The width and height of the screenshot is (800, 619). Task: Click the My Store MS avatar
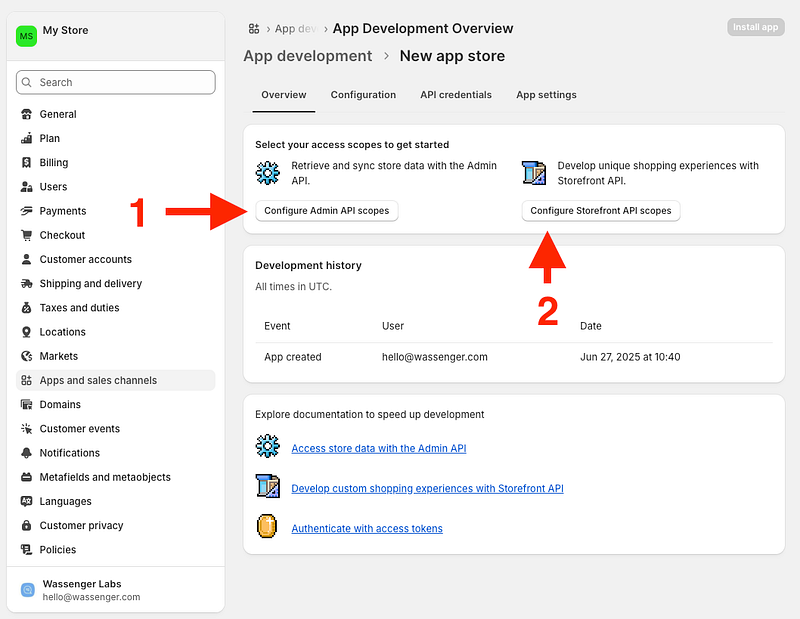point(26,36)
